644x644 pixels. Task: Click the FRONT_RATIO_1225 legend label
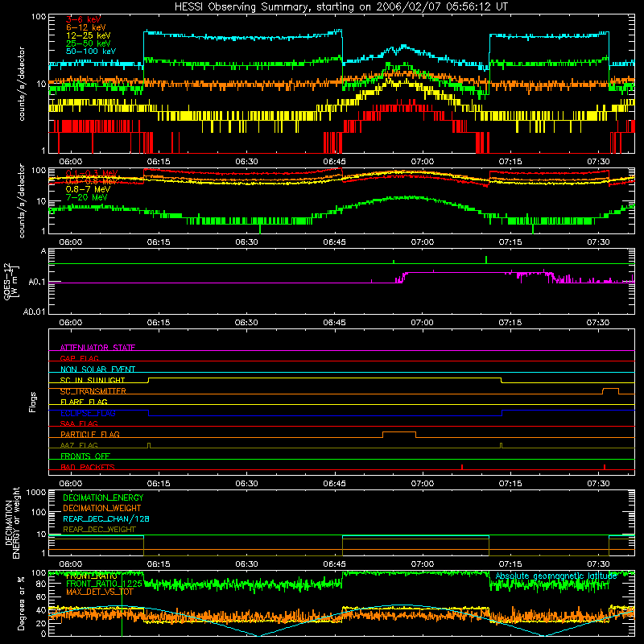[x=104, y=584]
